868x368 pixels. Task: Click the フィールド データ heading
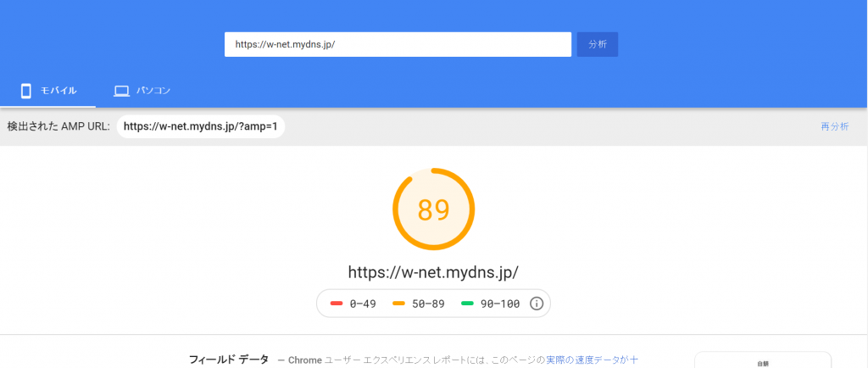(228, 360)
